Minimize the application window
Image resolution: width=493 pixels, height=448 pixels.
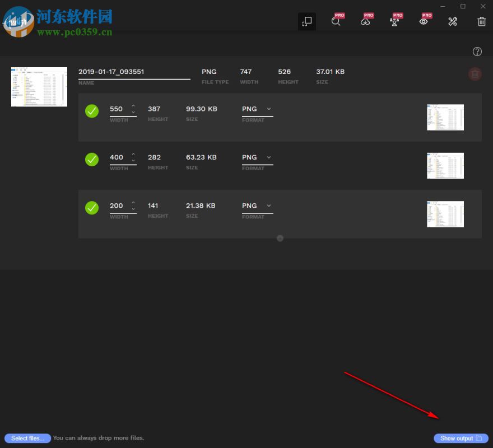pyautogui.click(x=443, y=6)
